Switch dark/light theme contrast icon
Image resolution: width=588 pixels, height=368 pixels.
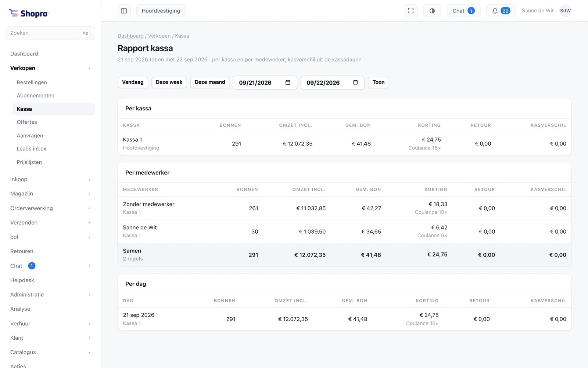click(x=432, y=11)
